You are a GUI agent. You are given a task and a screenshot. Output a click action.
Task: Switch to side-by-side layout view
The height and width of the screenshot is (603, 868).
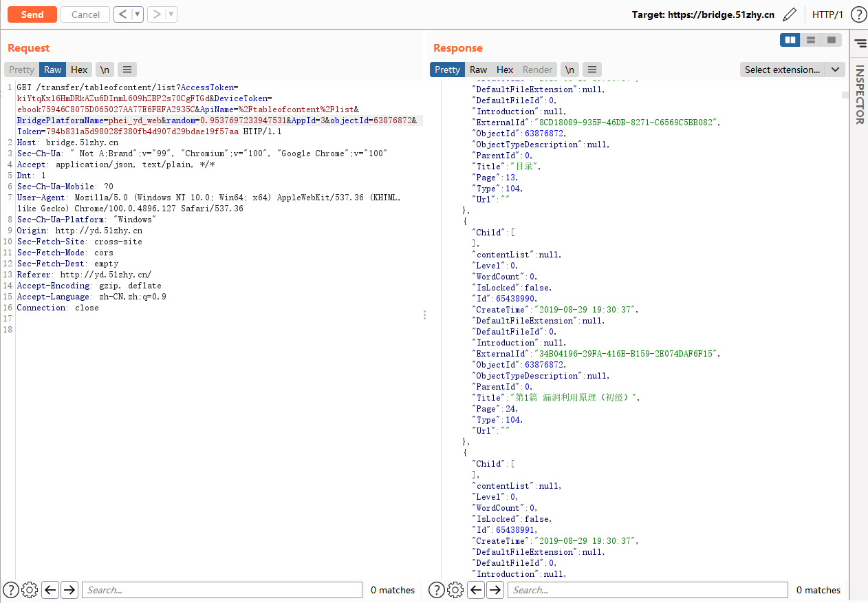[790, 40]
